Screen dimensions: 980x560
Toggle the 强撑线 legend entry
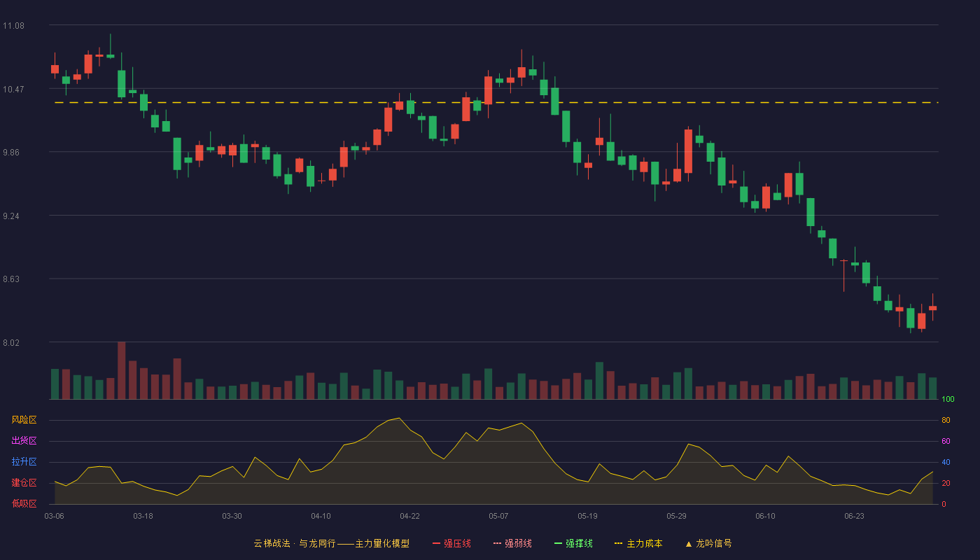573,543
